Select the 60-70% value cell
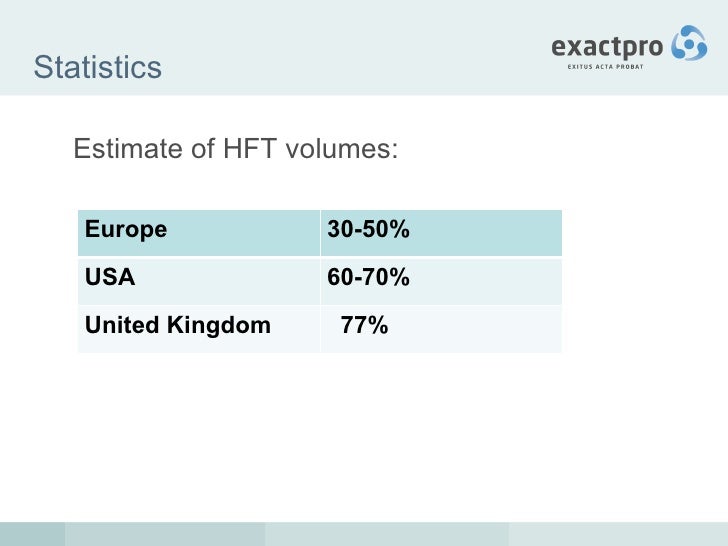 [x=441, y=281]
